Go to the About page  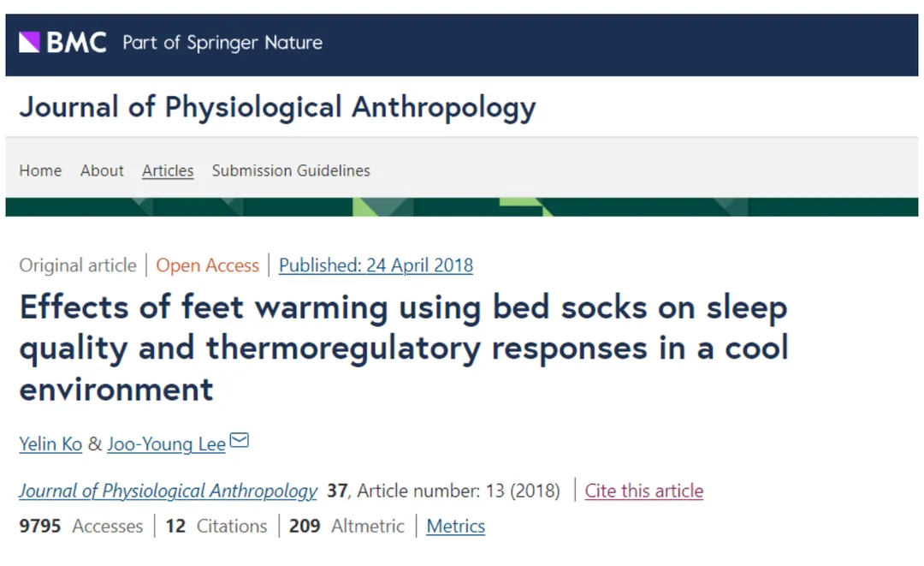pyautogui.click(x=102, y=170)
